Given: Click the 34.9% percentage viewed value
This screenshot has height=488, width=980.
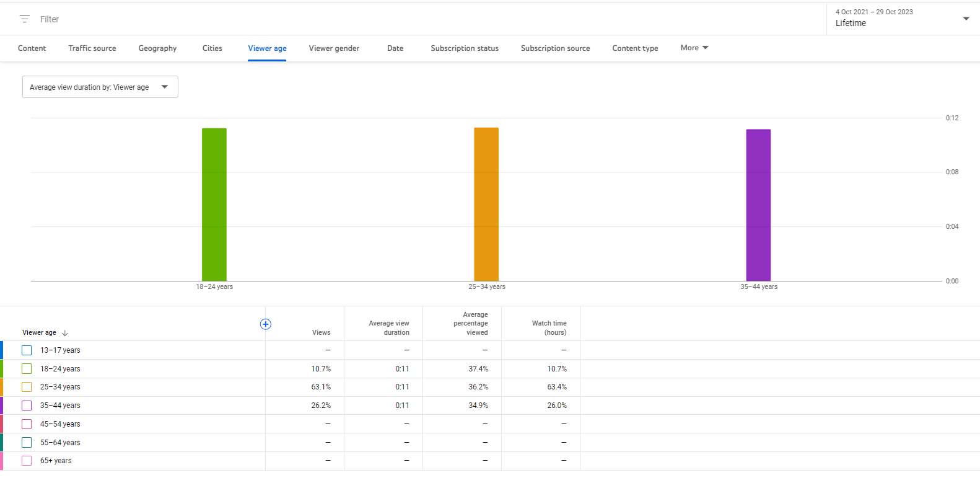Looking at the screenshot, I should pos(478,406).
